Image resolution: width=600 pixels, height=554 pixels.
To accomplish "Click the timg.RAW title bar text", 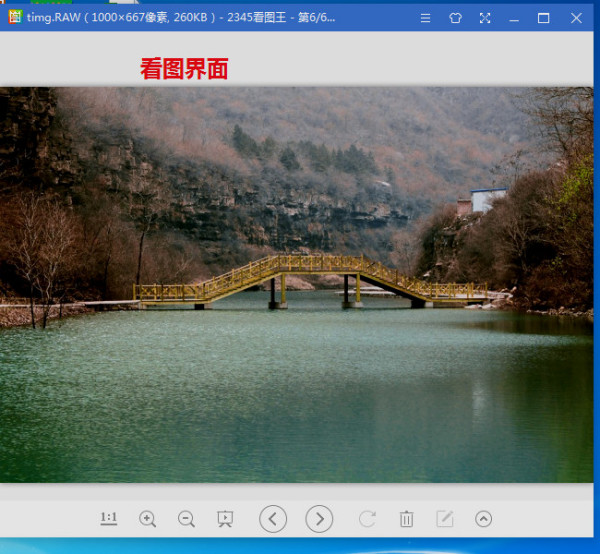I will 54,17.
